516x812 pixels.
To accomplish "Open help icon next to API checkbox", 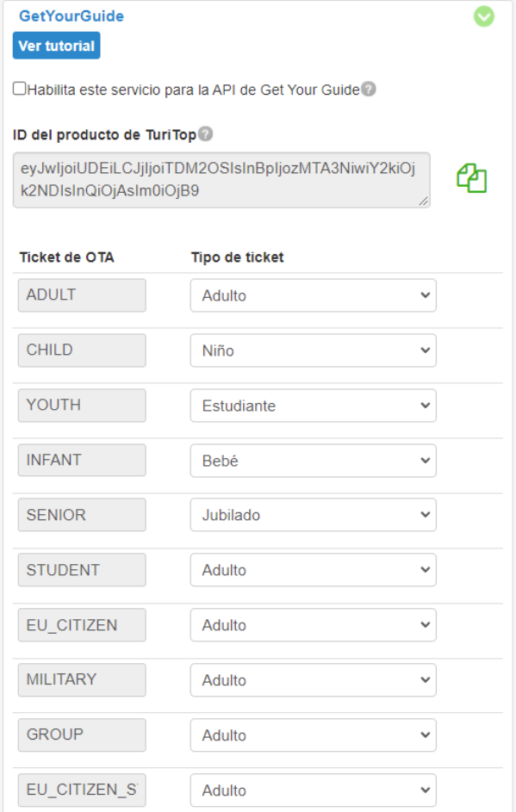I will [x=369, y=89].
